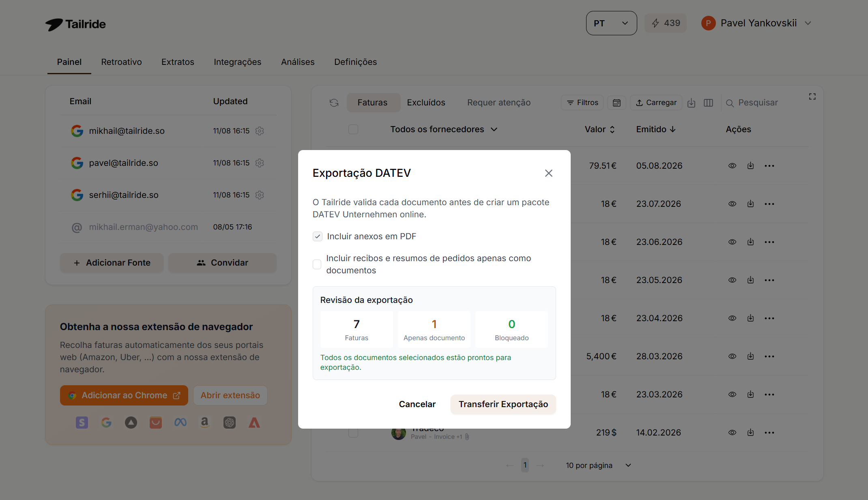View the invoice dated 14.02.2026
Image resolution: width=868 pixels, height=500 pixels.
point(732,433)
